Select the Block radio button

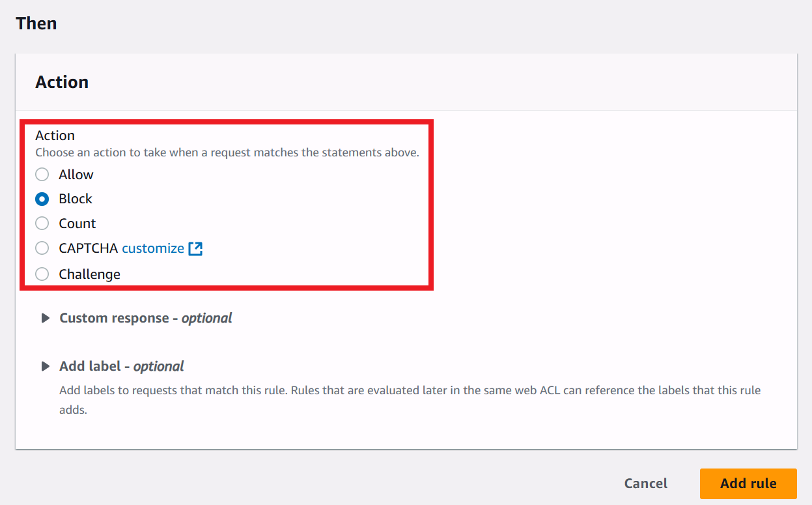42,199
